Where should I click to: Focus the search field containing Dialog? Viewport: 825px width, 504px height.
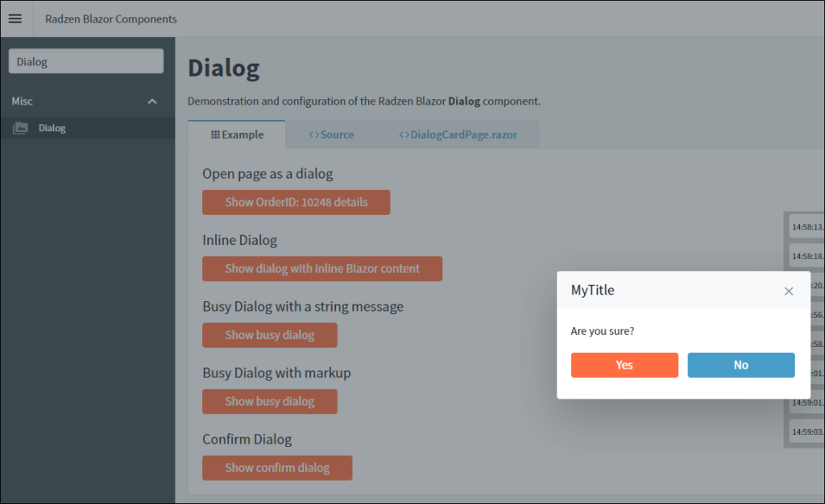[86, 62]
